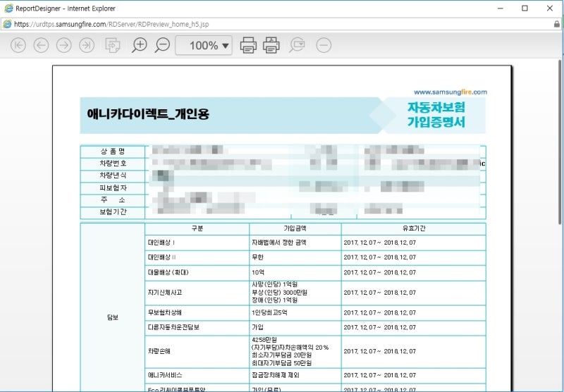Click the 자기신체사고 cell
This screenshot has width=564, height=392.
click(197, 293)
